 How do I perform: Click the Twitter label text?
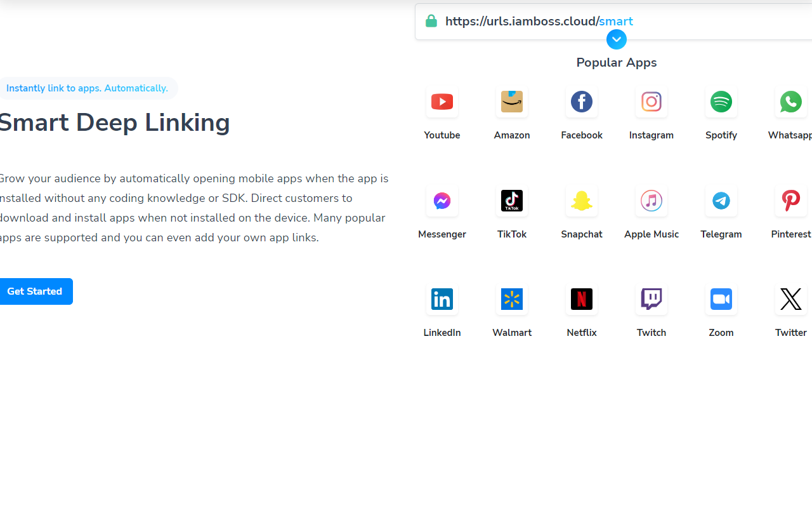point(791,333)
